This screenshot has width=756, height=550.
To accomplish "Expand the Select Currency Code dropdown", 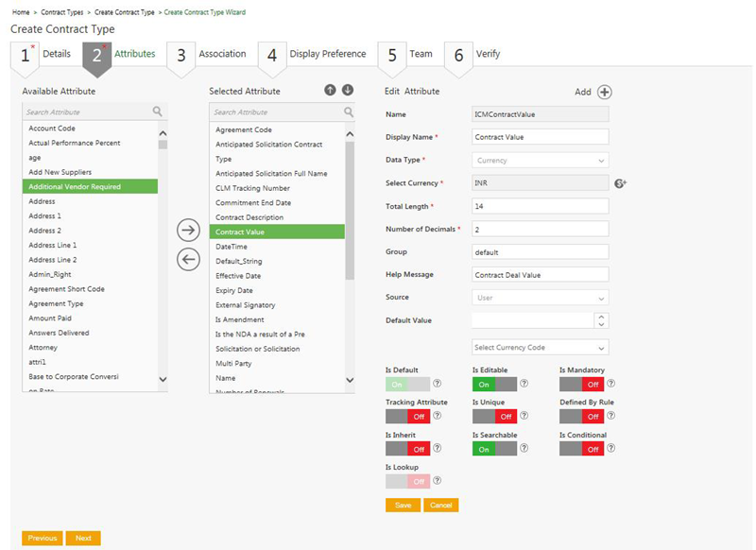I will point(540,348).
